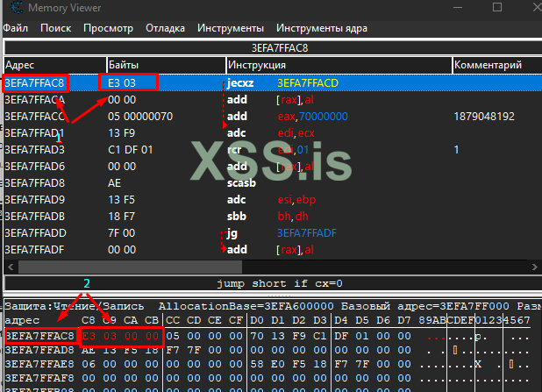Viewport: 542px width, 392px height.
Task: Click the AllocationBase=3EFA600000 info text
Action: pos(246,306)
